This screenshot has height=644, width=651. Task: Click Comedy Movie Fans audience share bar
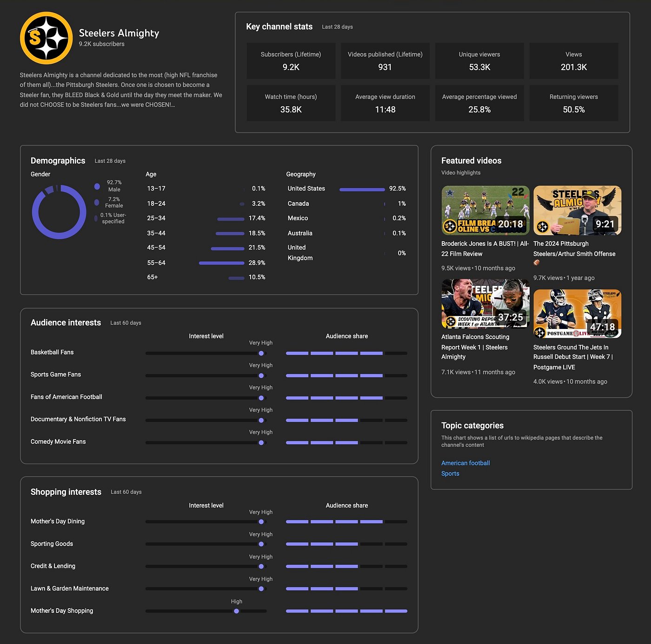point(346,442)
